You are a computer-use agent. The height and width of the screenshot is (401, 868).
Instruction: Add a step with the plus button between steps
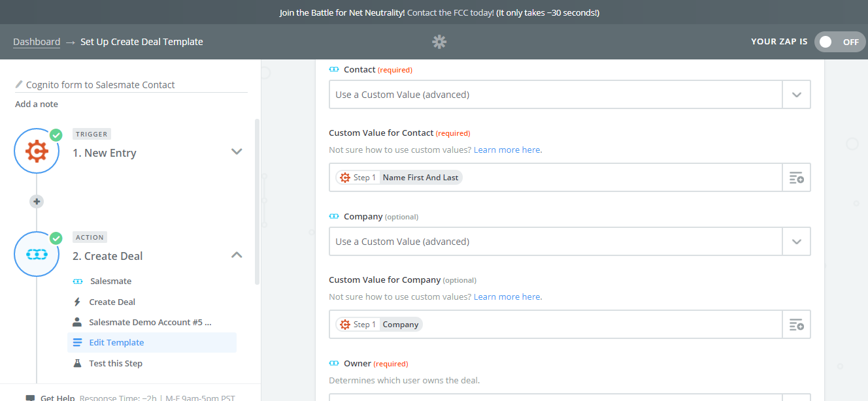click(x=37, y=202)
